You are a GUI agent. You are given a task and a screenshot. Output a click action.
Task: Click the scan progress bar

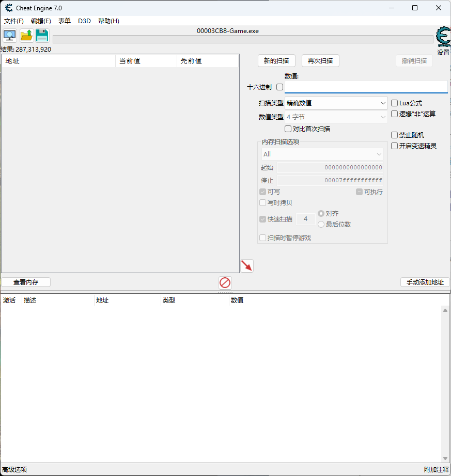pyautogui.click(x=243, y=39)
